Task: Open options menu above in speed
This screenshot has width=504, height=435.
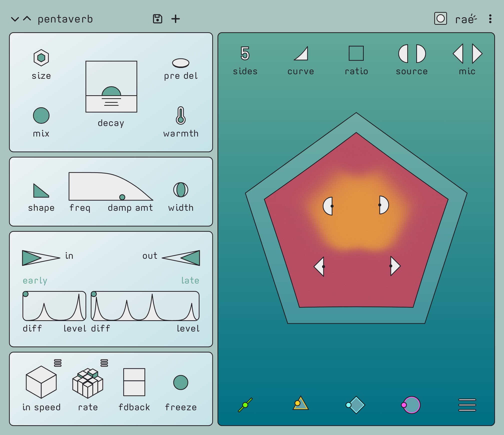Action: (x=58, y=363)
